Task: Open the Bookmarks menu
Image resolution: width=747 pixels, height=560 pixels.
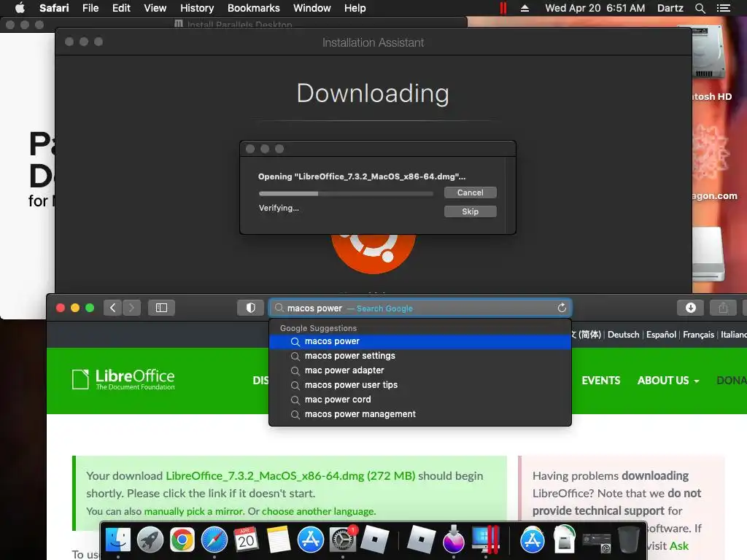Action: 253,8
